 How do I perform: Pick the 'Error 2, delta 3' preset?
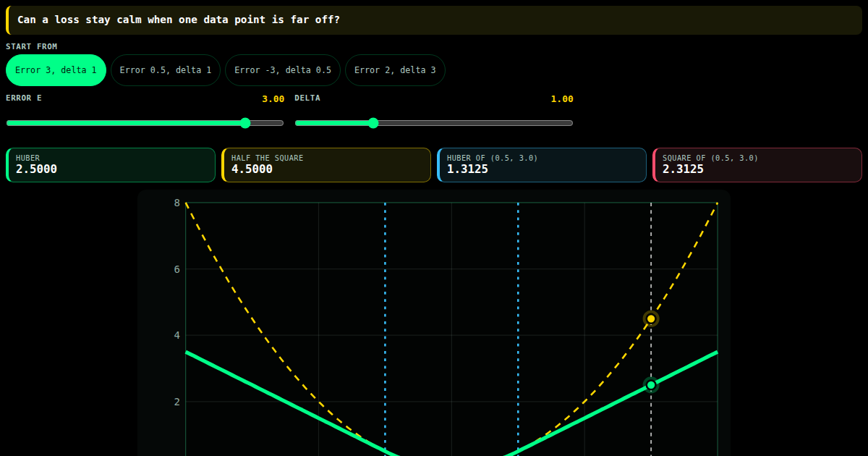coord(395,70)
